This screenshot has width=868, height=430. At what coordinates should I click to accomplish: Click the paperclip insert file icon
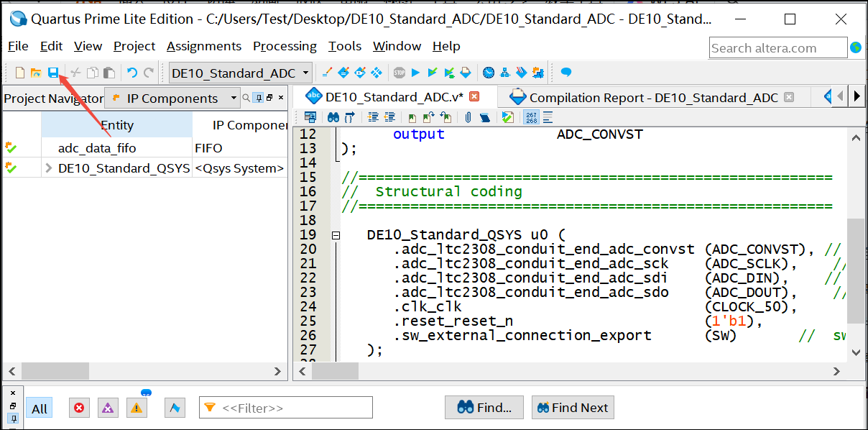tap(468, 117)
